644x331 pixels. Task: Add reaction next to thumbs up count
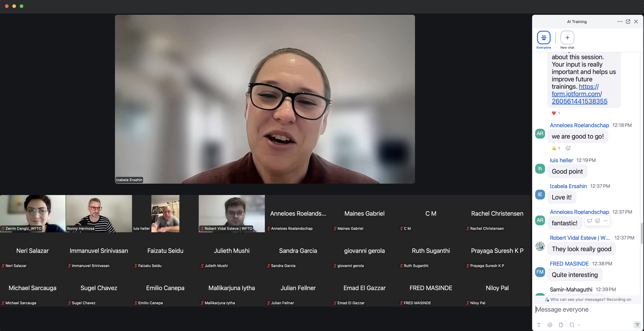pos(568,148)
